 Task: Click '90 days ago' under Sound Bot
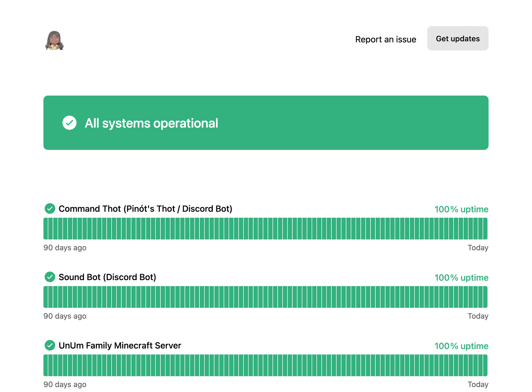tap(65, 316)
